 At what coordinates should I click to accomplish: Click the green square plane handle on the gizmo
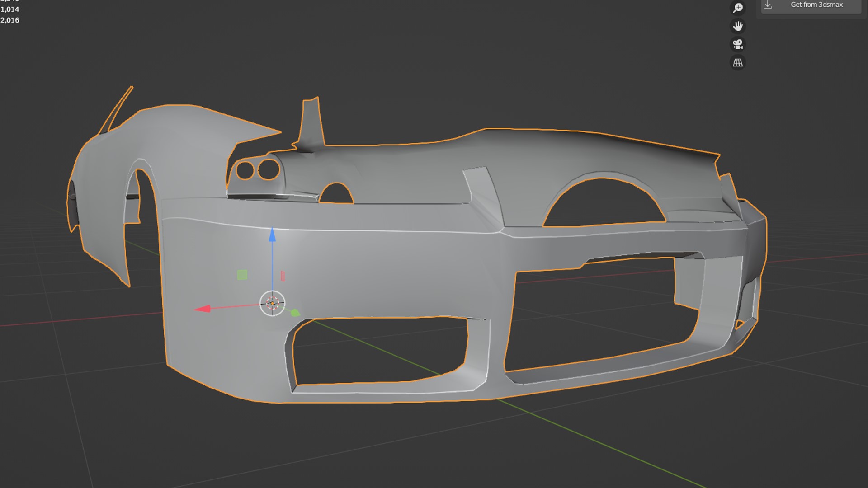point(242,275)
